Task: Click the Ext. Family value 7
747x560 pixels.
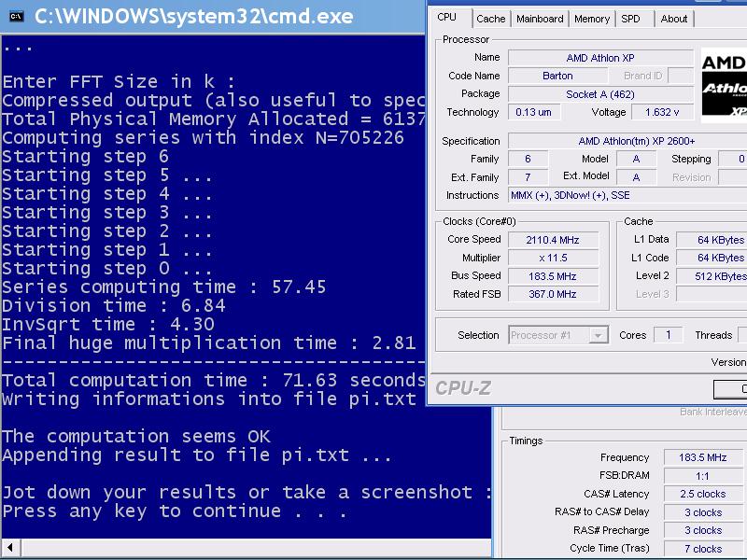Action: [x=528, y=177]
